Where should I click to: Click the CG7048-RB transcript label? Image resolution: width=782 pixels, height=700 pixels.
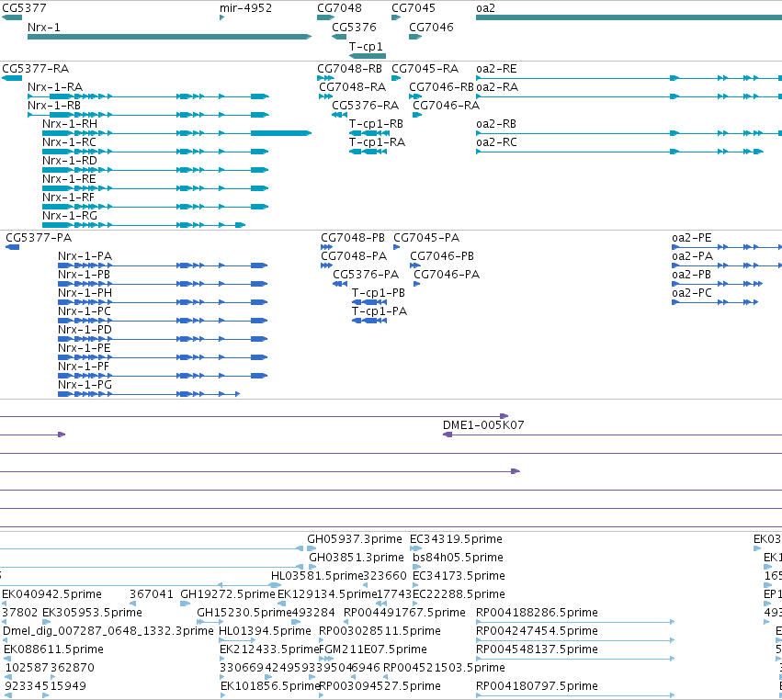click(x=349, y=69)
